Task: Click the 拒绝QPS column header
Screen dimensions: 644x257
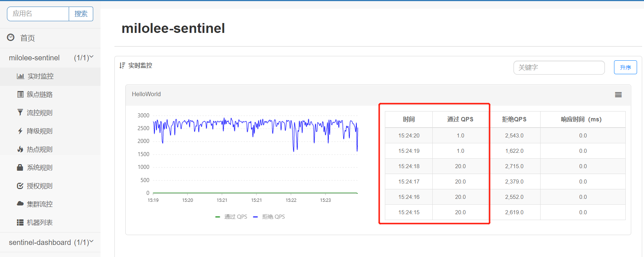Action: click(514, 119)
